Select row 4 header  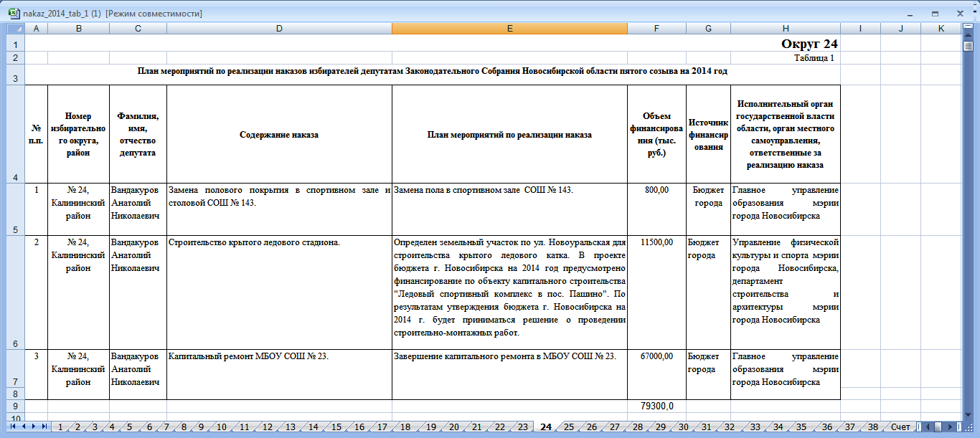coord(16,135)
